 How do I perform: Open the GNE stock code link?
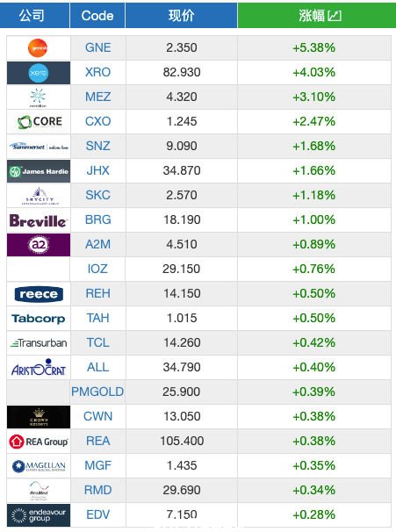97,47
